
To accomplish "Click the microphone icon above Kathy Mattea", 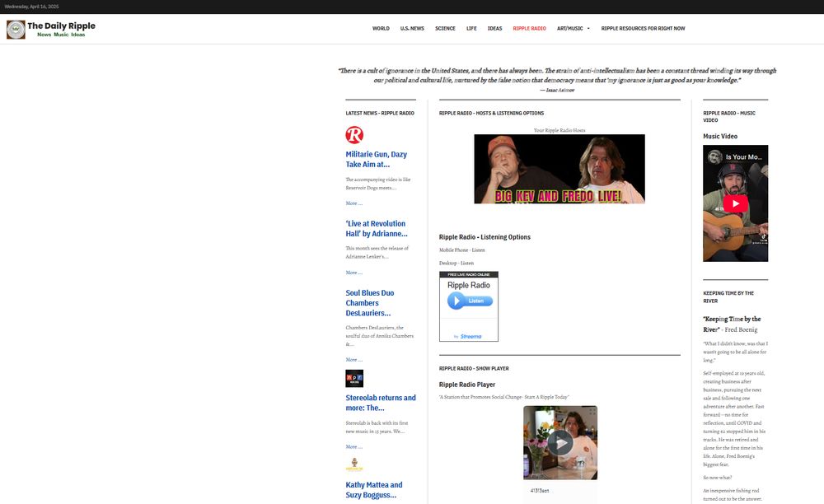I will 354,464.
